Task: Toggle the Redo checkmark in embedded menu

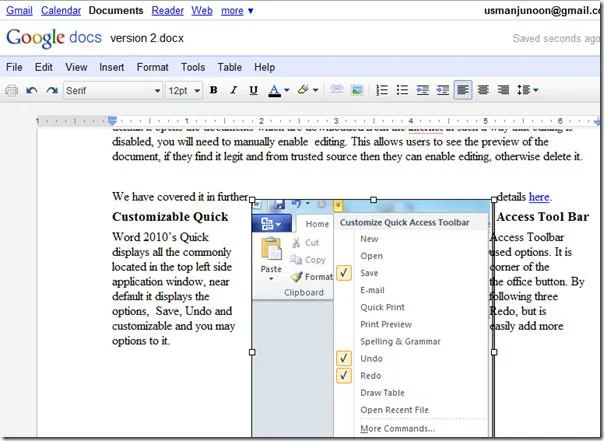Action: (344, 376)
